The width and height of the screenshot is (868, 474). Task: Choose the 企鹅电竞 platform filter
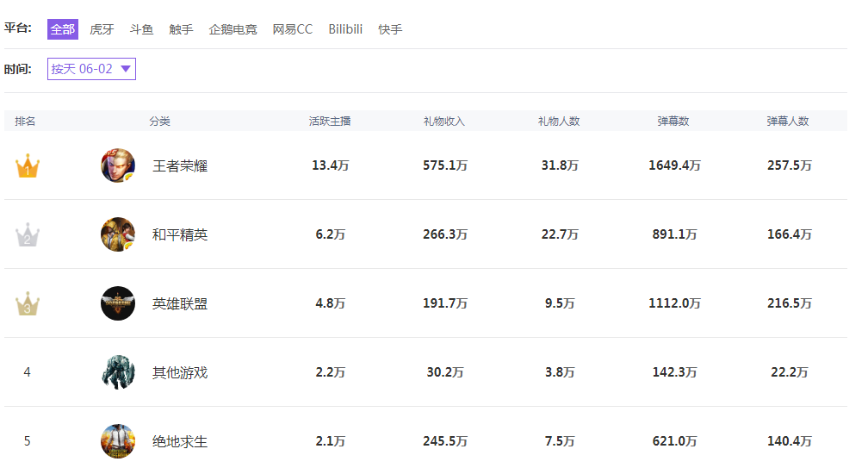232,29
